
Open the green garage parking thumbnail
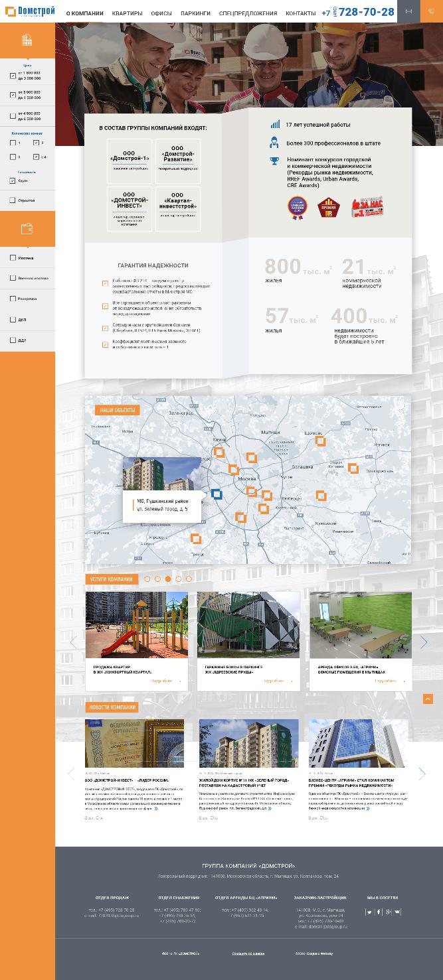tap(248, 625)
